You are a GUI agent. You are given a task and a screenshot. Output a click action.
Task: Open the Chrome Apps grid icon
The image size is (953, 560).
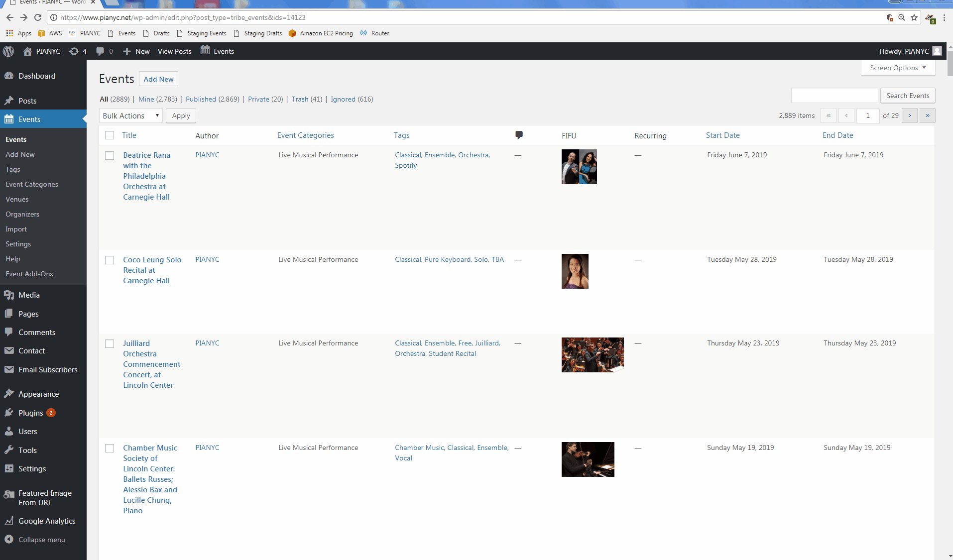[x=9, y=33]
